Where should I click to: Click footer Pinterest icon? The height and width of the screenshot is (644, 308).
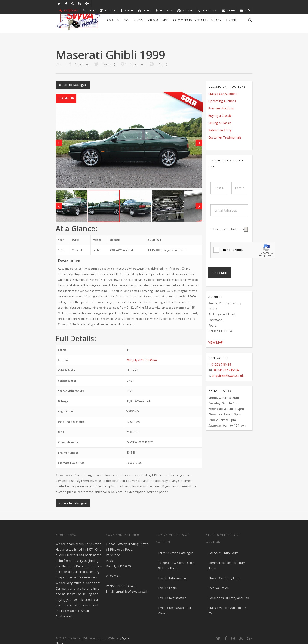pyautogui.click(x=233, y=638)
